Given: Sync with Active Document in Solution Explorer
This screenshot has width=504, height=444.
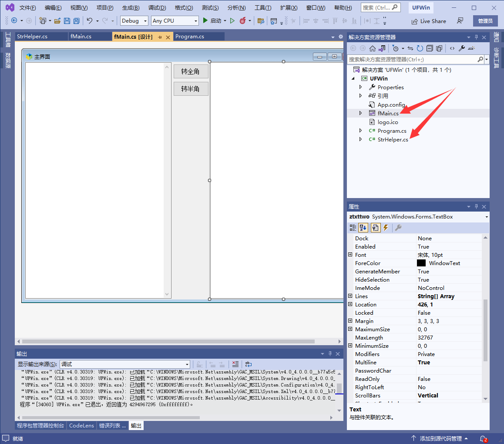Looking at the screenshot, I should (410, 48).
